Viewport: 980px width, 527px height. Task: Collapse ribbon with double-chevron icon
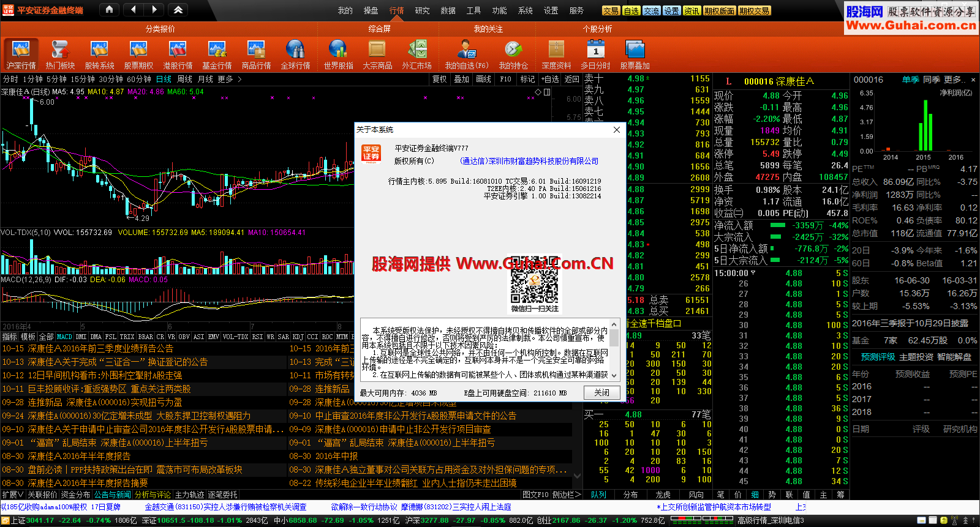click(x=178, y=9)
